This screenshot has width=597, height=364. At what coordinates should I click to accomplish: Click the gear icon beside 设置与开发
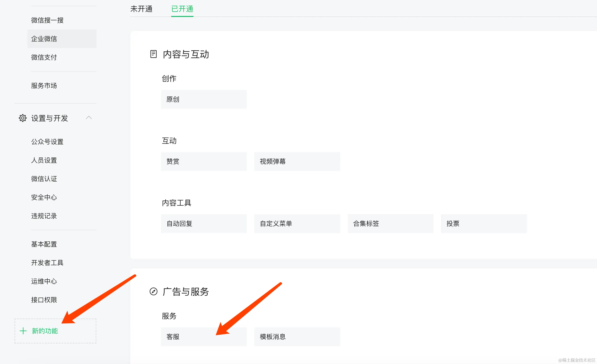(22, 118)
